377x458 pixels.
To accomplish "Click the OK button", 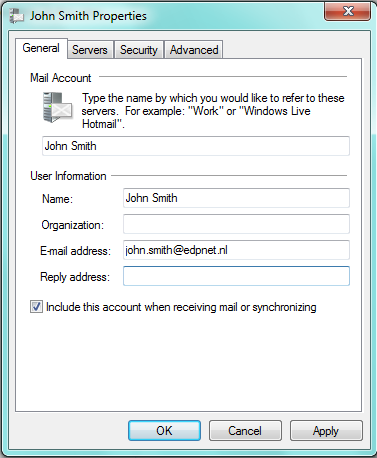I will click(x=164, y=431).
